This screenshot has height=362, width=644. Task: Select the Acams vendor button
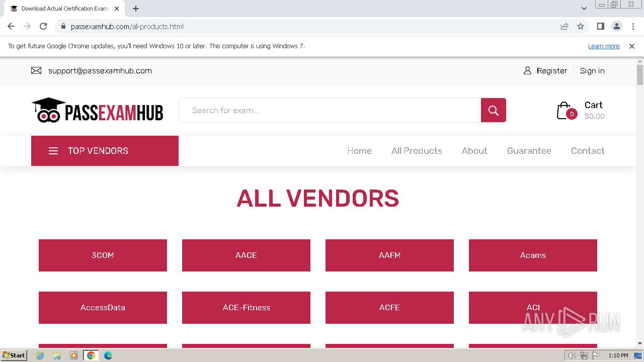(x=533, y=255)
